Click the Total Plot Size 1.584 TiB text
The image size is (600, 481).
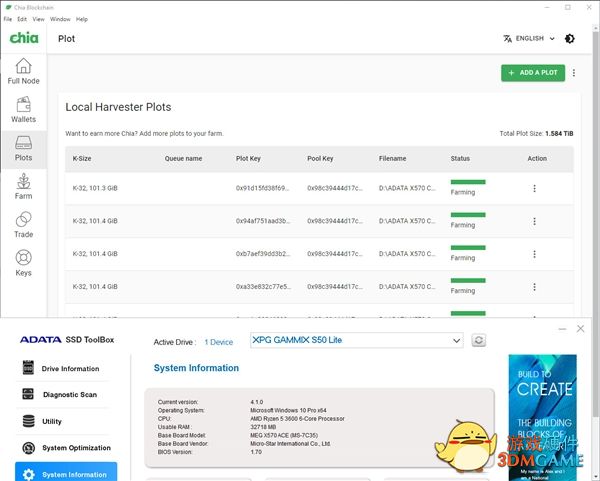point(536,134)
